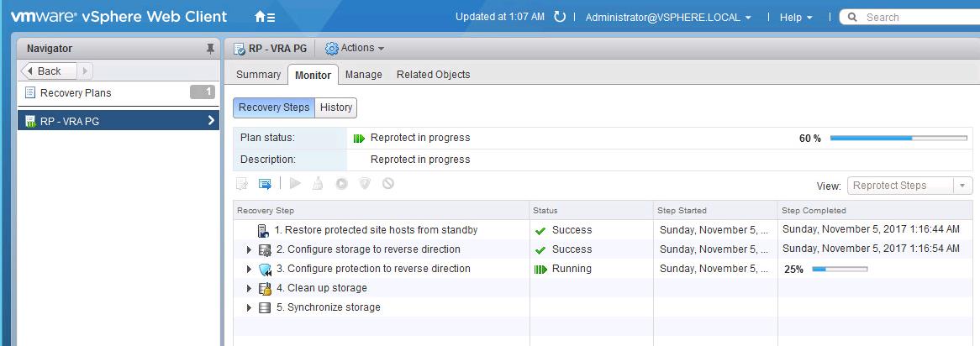The width and height of the screenshot is (980, 346).
Task: Click the Cleanup broom toolbar icon
Action: (x=319, y=184)
